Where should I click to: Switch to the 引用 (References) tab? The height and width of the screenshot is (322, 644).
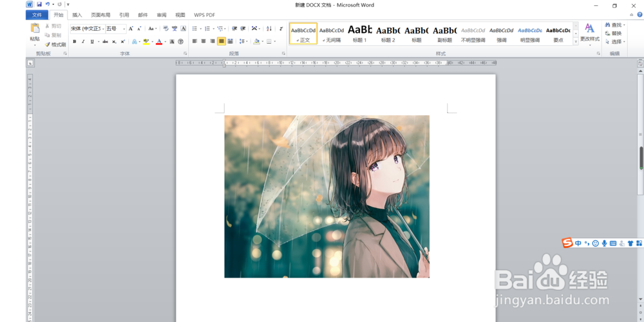(x=124, y=15)
